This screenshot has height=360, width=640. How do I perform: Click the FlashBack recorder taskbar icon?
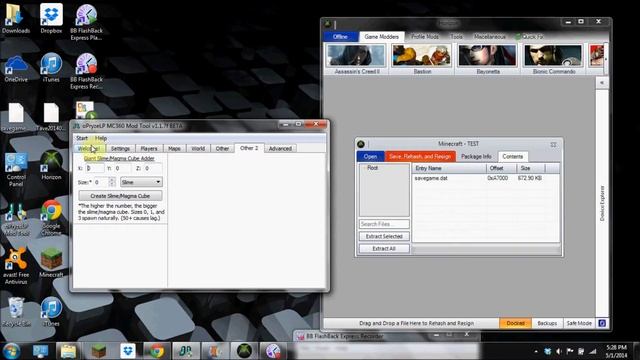click(273, 351)
